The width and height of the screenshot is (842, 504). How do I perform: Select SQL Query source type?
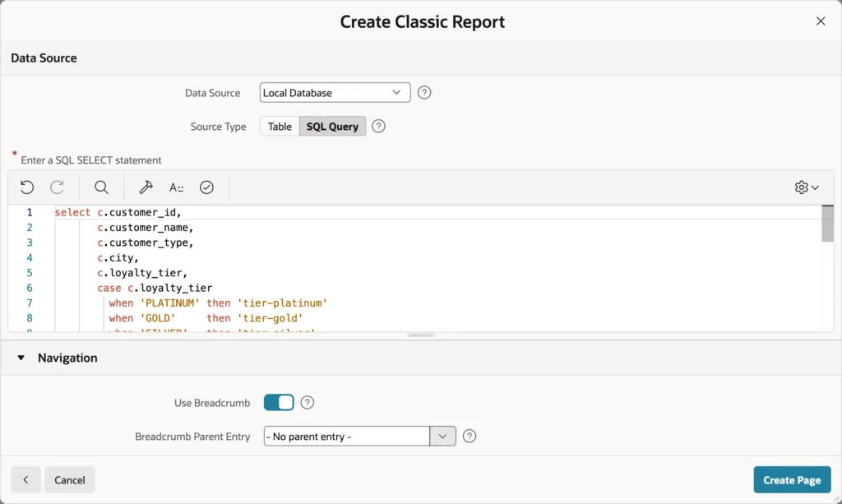332,126
